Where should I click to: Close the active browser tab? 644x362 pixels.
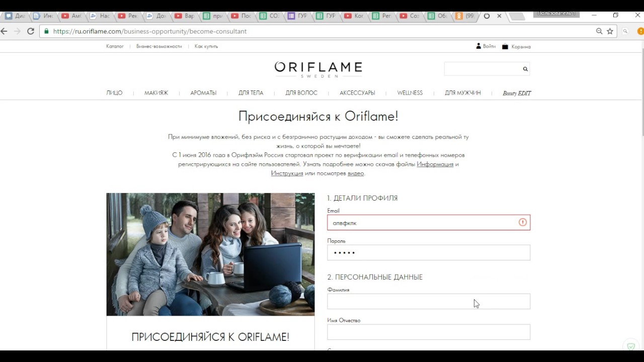(x=499, y=16)
